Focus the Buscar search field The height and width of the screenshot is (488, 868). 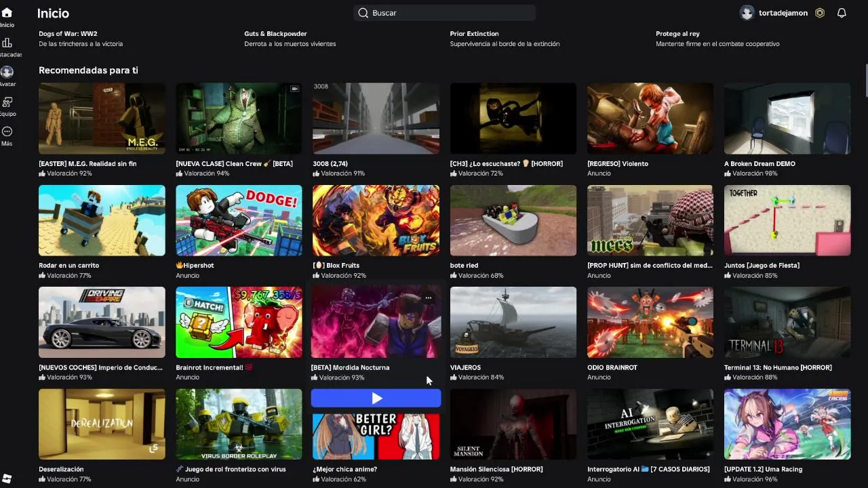click(444, 13)
